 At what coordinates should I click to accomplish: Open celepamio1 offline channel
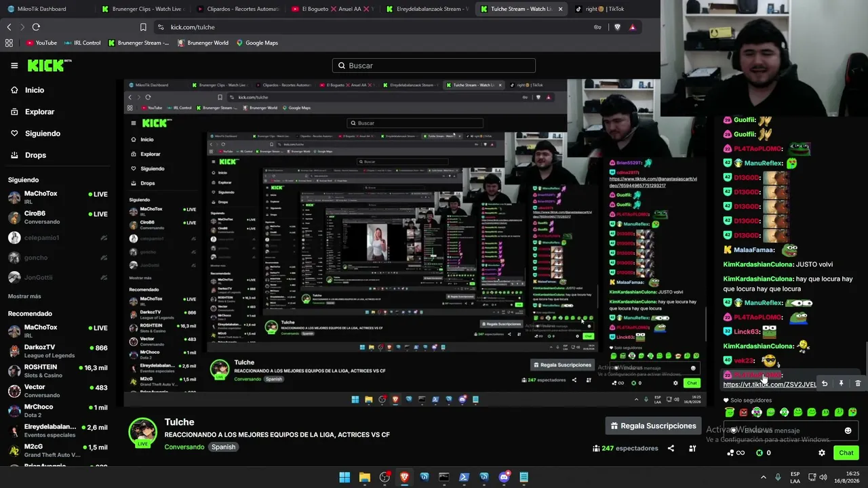tap(58, 238)
